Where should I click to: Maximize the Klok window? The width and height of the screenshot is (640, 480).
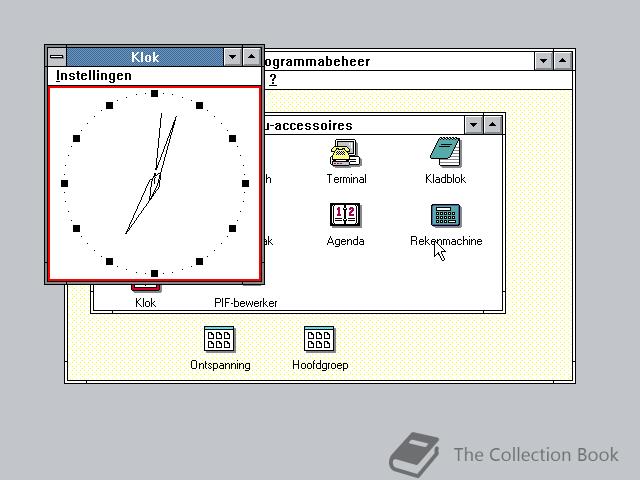coord(252,57)
